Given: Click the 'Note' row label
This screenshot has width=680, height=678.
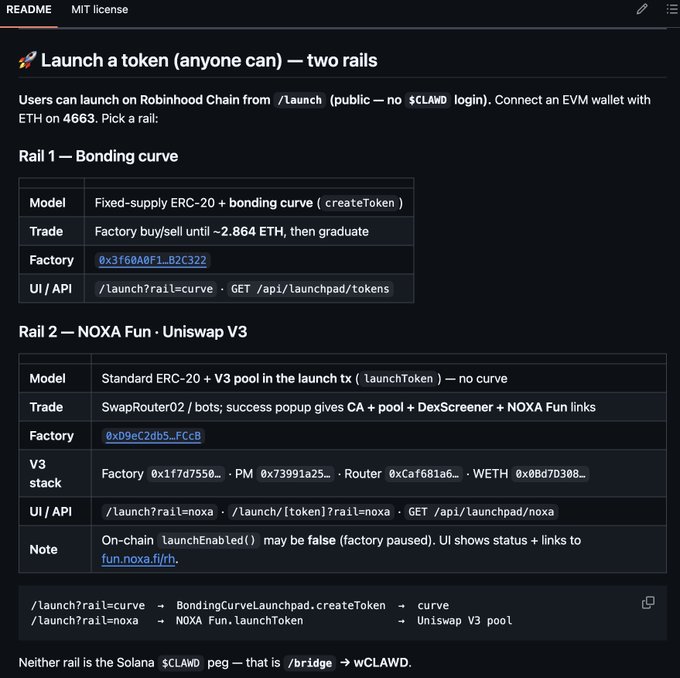Looking at the screenshot, I should [x=43, y=550].
